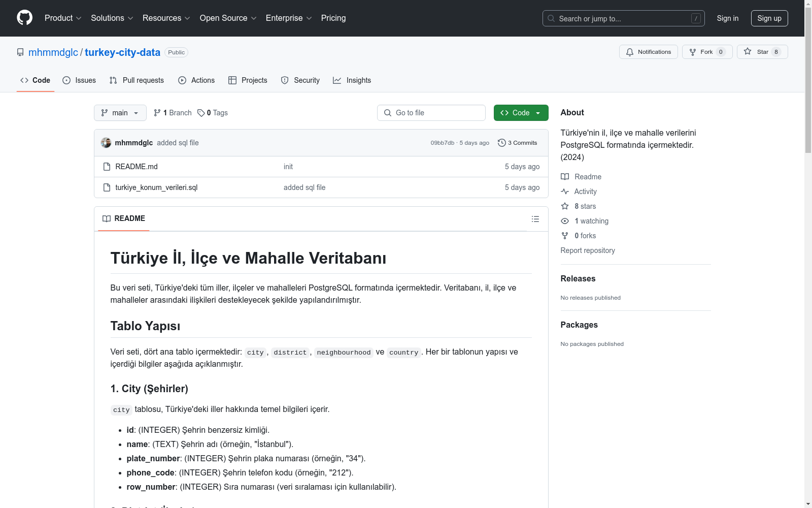Click the tag icon next to Tags

pyautogui.click(x=201, y=113)
